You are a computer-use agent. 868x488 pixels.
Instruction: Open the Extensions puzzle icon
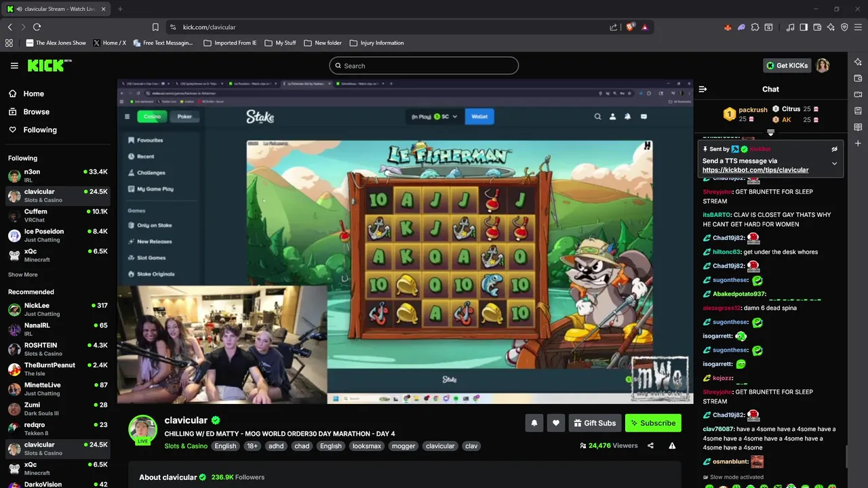(755, 27)
